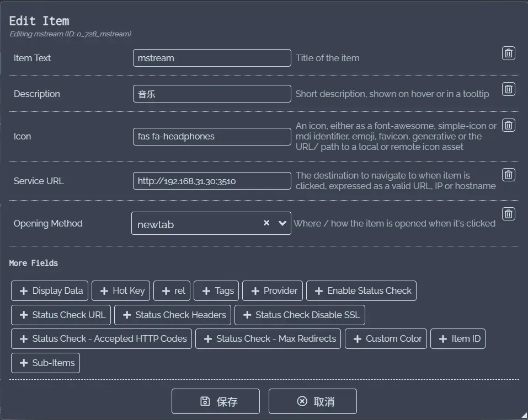This screenshot has height=420, width=528.
Task: Remove the Opening Method field via trash icon
Action: coord(508,214)
